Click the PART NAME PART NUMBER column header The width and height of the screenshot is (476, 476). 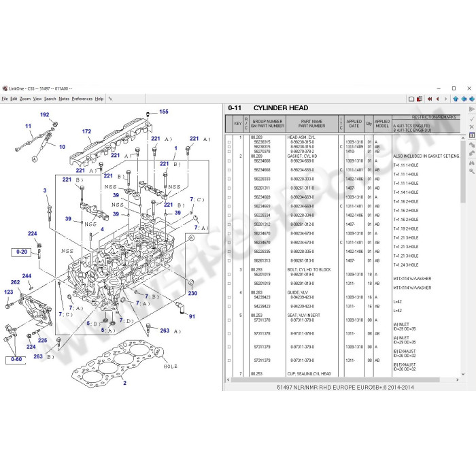click(311, 124)
